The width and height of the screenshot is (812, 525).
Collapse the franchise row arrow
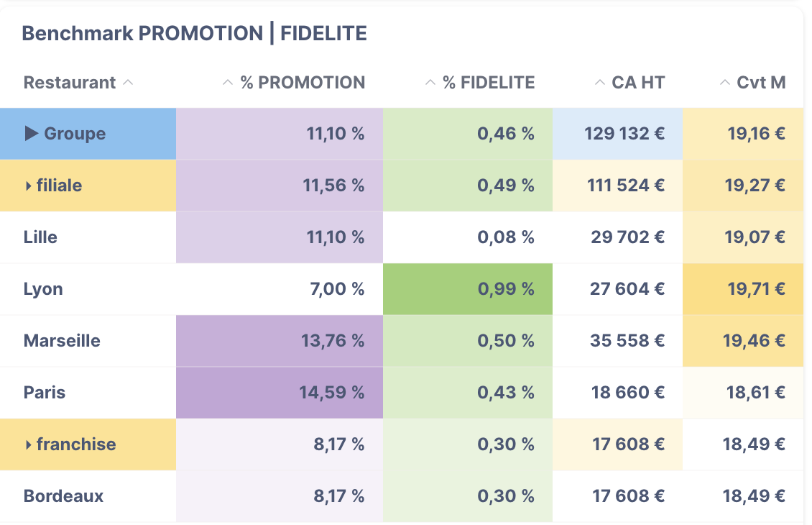pos(29,444)
